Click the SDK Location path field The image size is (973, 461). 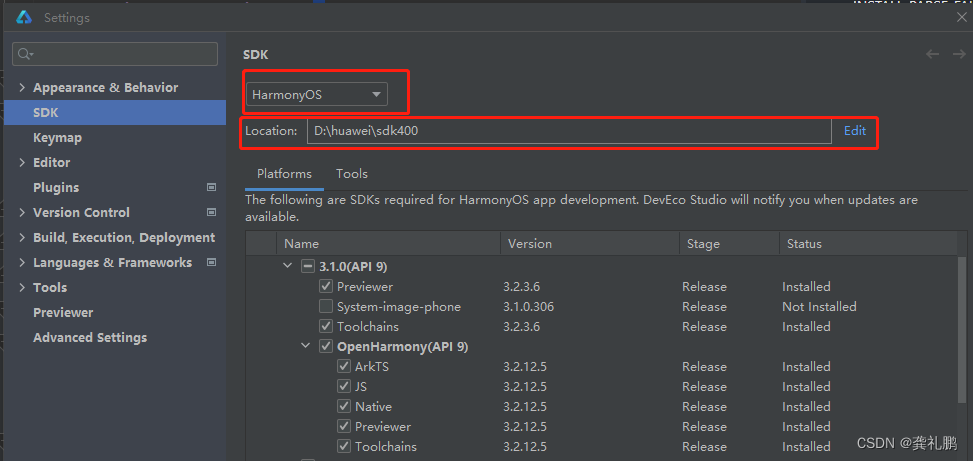[569, 131]
